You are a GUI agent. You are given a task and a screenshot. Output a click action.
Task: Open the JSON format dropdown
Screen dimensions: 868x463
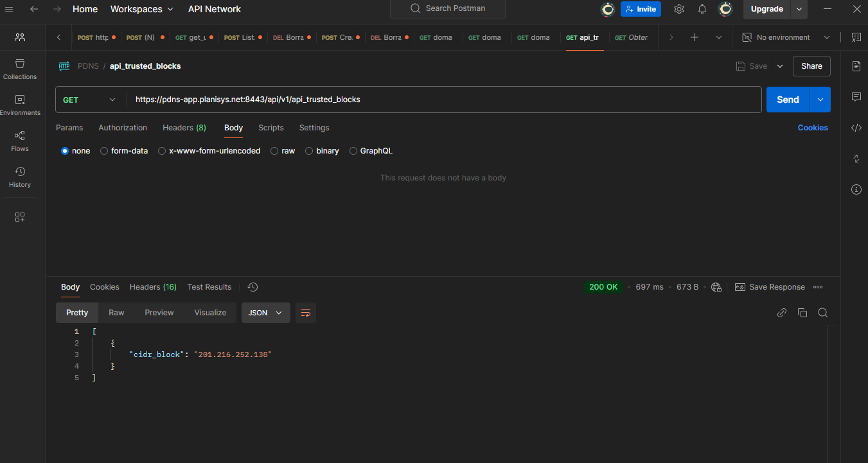click(266, 313)
